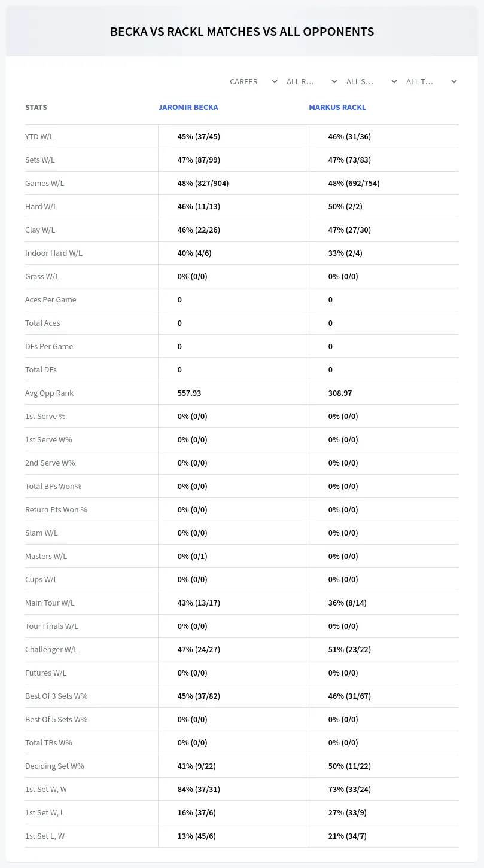Select the Clay W/L row label

[40, 230]
